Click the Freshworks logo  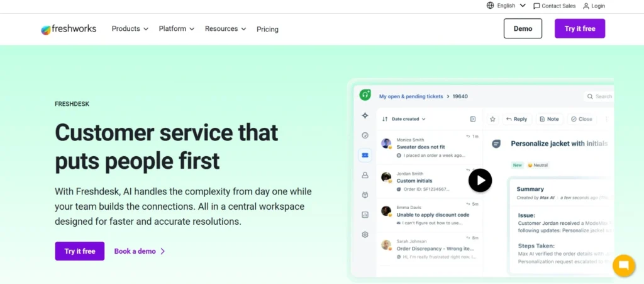[x=69, y=29]
